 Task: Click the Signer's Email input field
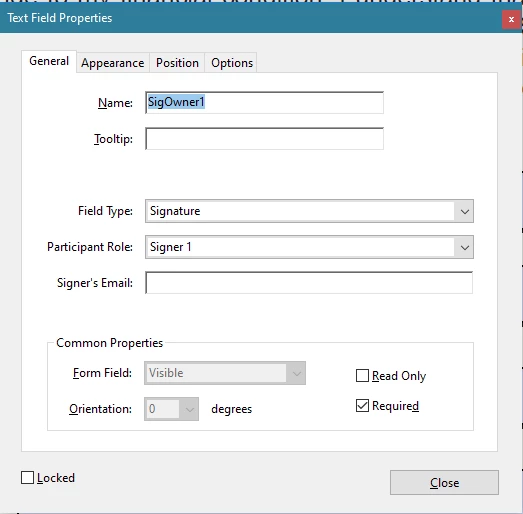309,283
